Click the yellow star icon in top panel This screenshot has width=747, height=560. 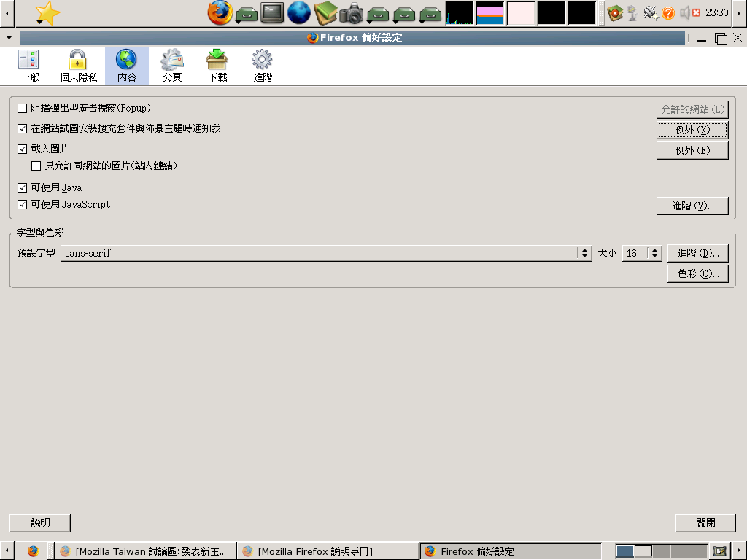tap(47, 13)
